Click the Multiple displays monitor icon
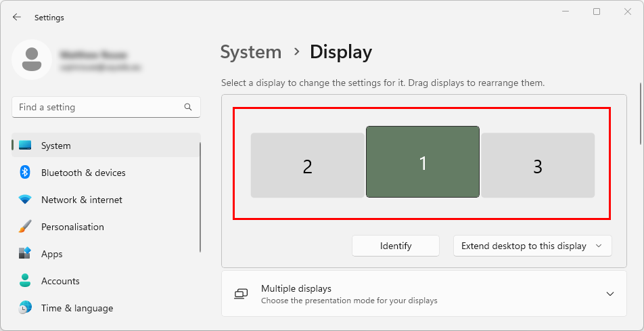The width and height of the screenshot is (644, 331). point(241,294)
